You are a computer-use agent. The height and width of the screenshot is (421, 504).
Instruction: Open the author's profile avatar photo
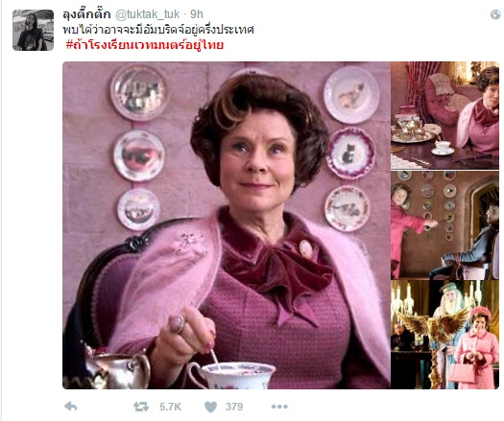click(x=33, y=30)
